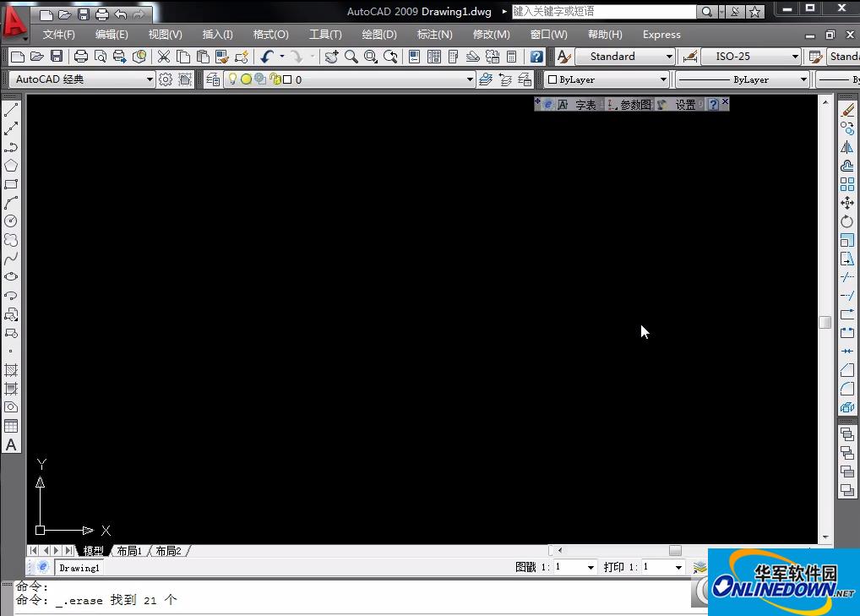Select the Polygon tool
The image size is (860, 616).
click(11, 165)
